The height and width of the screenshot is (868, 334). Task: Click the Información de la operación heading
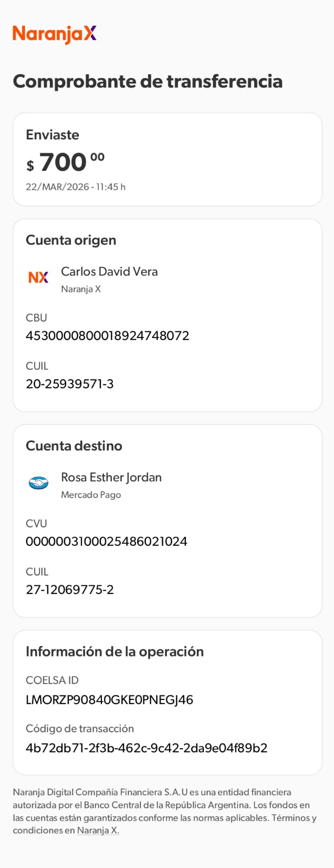[114, 651]
